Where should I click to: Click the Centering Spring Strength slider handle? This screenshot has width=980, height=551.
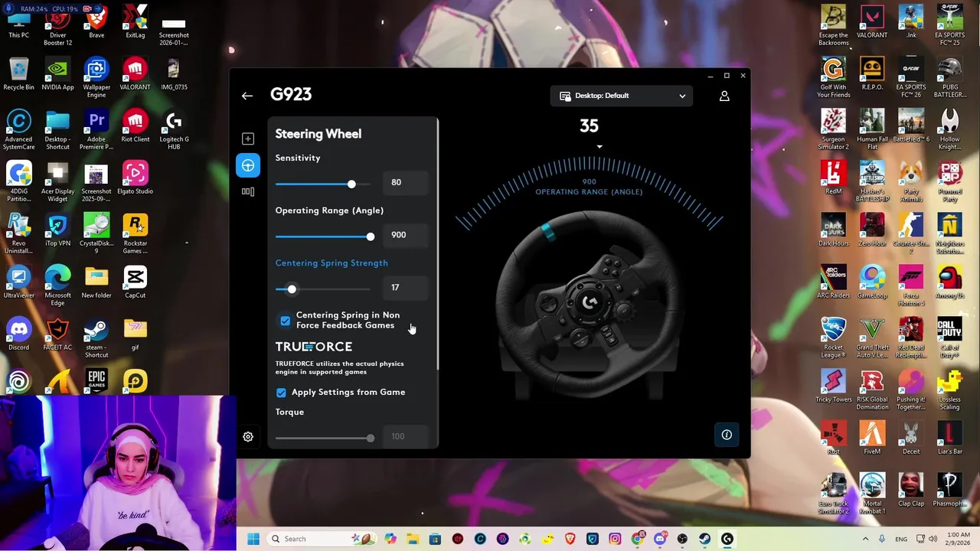pyautogui.click(x=292, y=289)
